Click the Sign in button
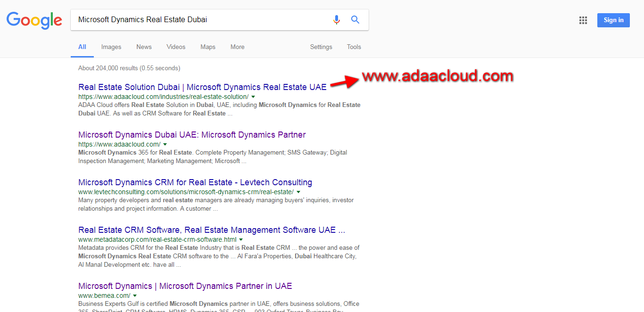Viewport: 644px width, 312px height. tap(613, 20)
